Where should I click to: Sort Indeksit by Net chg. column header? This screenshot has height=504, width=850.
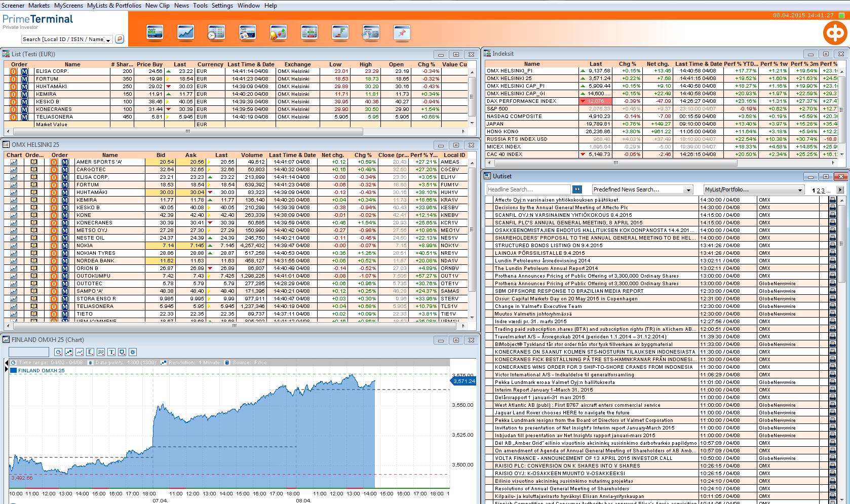coord(658,64)
